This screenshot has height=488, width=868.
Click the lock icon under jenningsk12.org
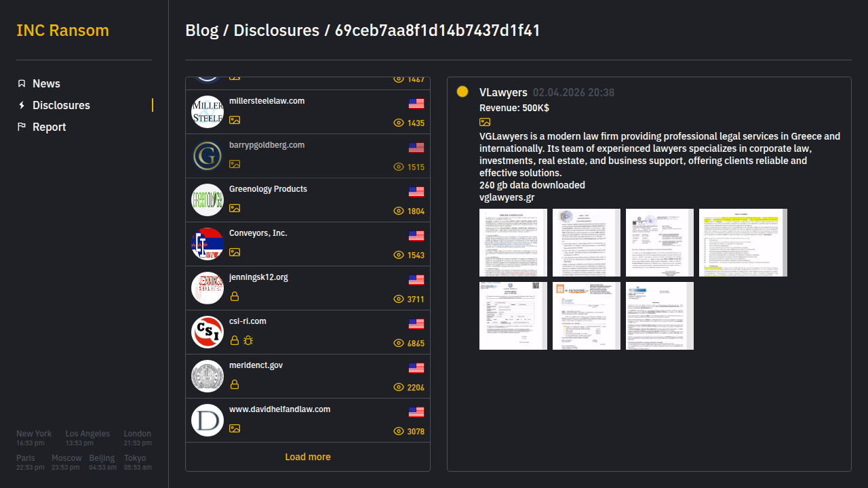point(235,296)
